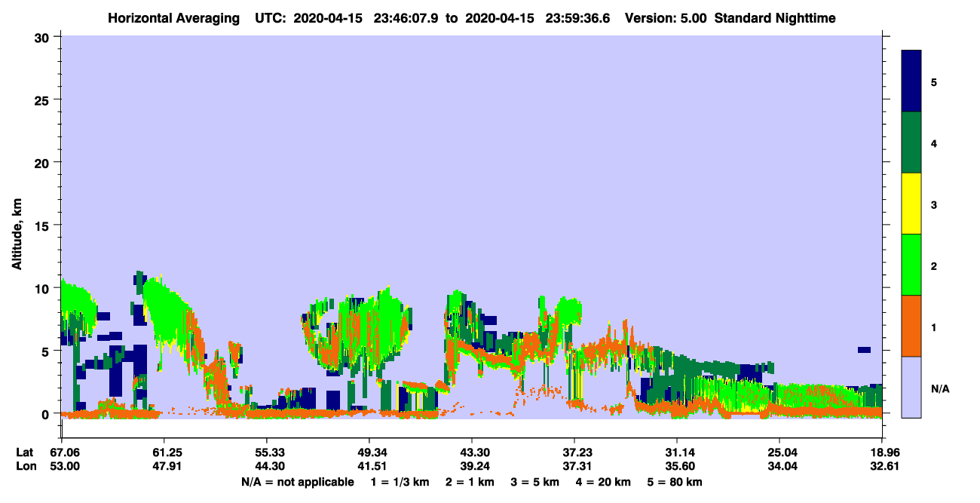The width and height of the screenshot is (980, 503).
Task: Click the orange 1/3 km colorbar segment
Action: (x=911, y=326)
